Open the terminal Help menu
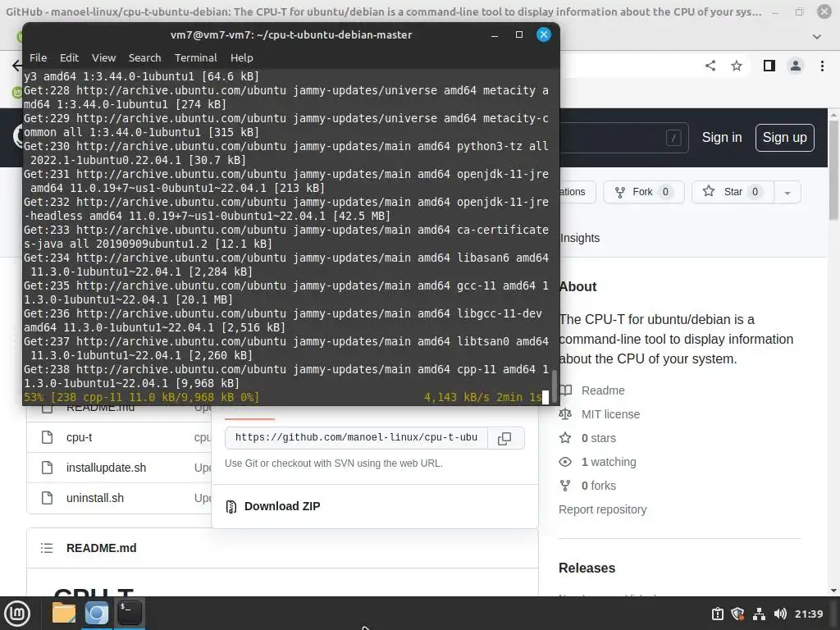Image resolution: width=840 pixels, height=630 pixels. click(242, 58)
